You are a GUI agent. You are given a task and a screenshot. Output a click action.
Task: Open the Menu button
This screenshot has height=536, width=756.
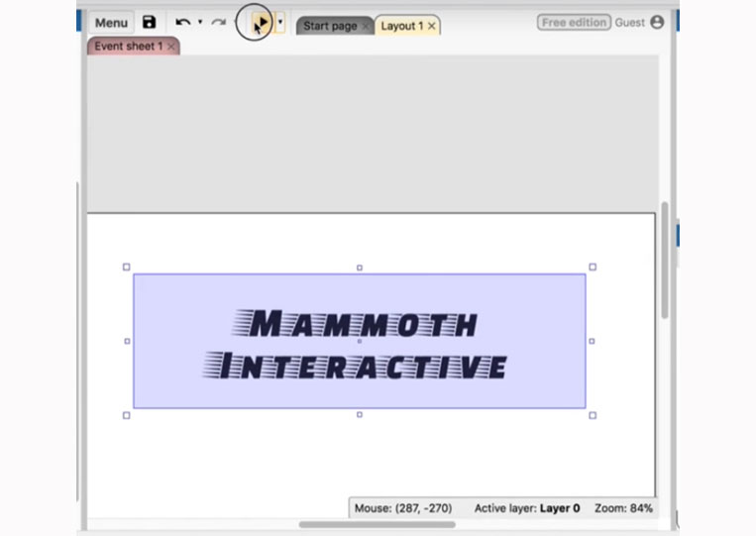pyautogui.click(x=111, y=23)
